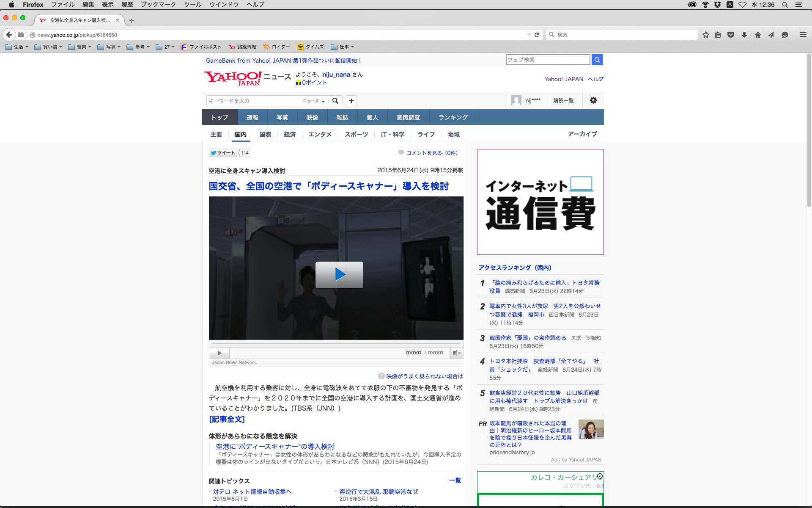Click the Yahoo settings gear icon
The width and height of the screenshot is (812, 508).
point(593,100)
